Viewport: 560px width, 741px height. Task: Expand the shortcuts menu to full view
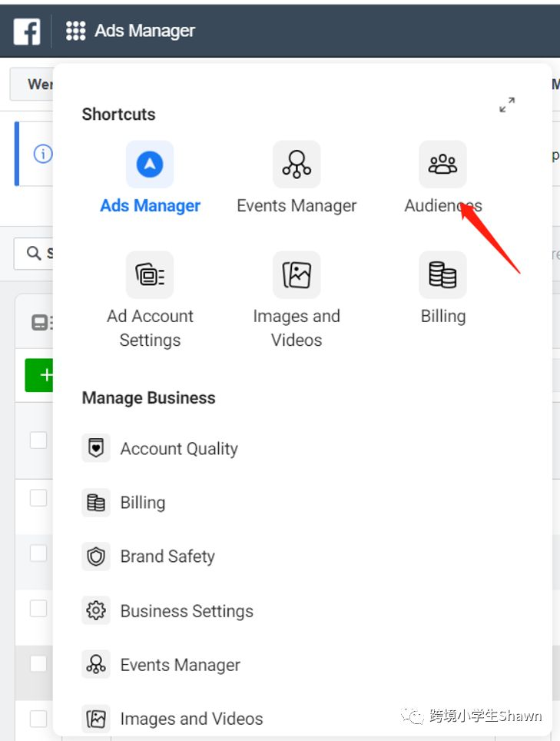coord(507,105)
